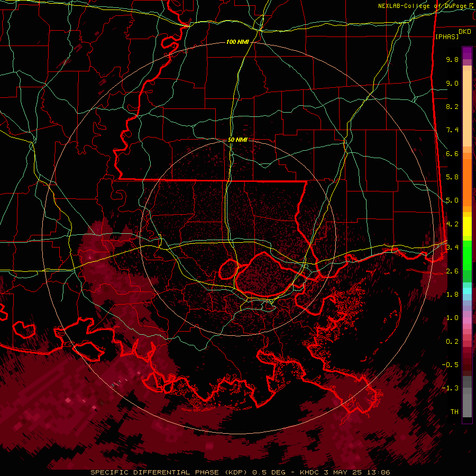This screenshot has height=476, width=476.
Task: Click the 9.0 value on the color scale
Action: pos(452,83)
